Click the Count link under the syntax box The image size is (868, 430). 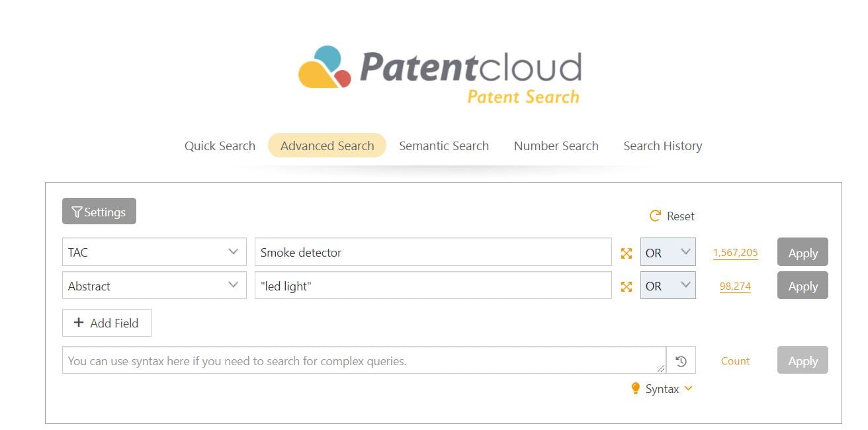click(734, 361)
